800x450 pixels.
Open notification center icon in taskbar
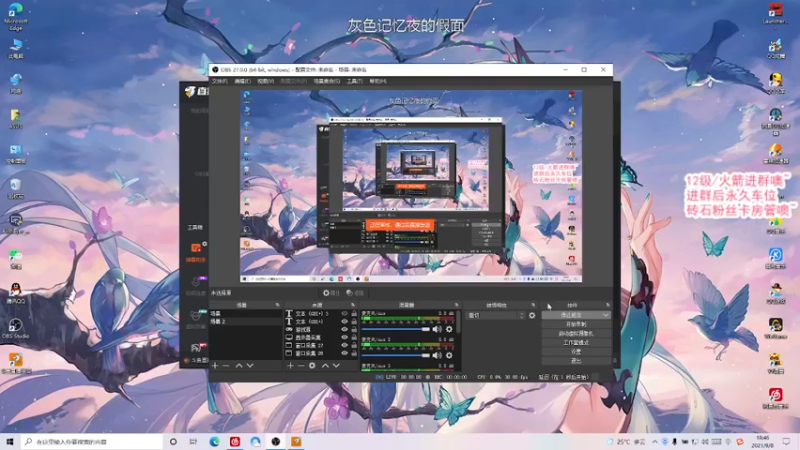coord(786,441)
